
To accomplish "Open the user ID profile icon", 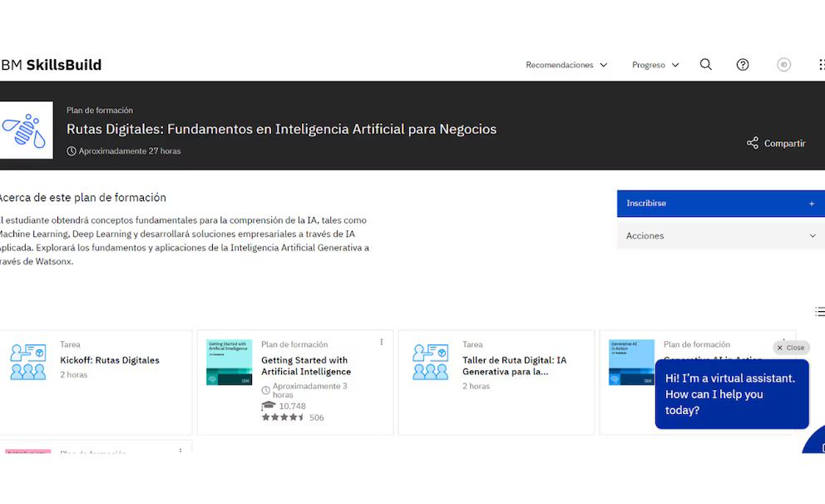I will pos(783,65).
